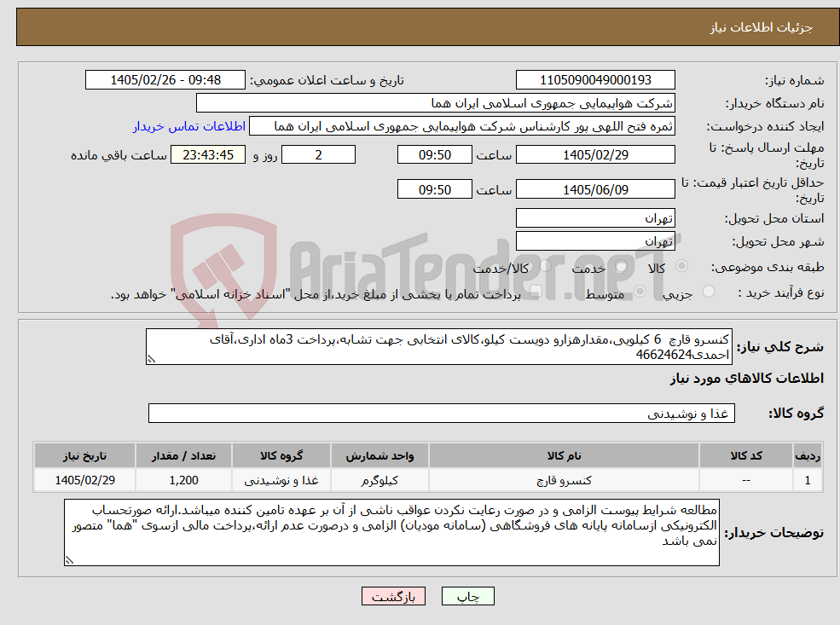Click the چاپ (print) button

(467, 596)
